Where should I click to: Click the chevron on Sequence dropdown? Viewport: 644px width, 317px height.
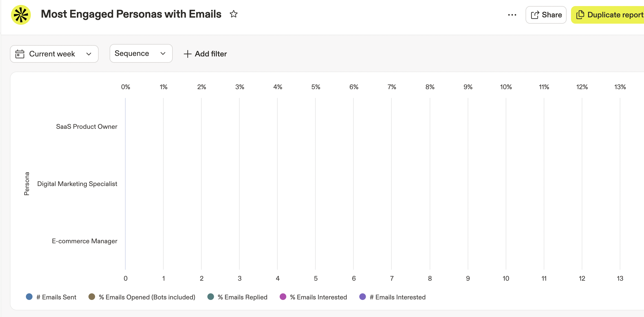tap(163, 53)
